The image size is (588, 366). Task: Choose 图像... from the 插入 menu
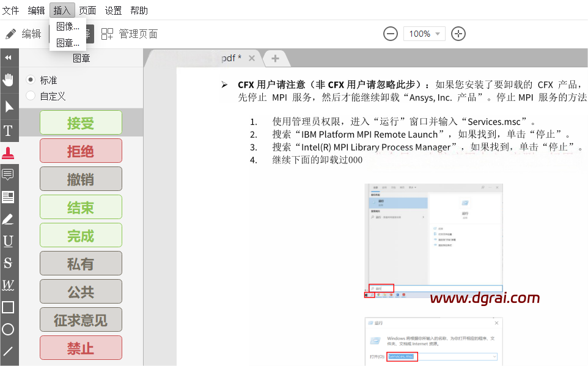pos(67,26)
